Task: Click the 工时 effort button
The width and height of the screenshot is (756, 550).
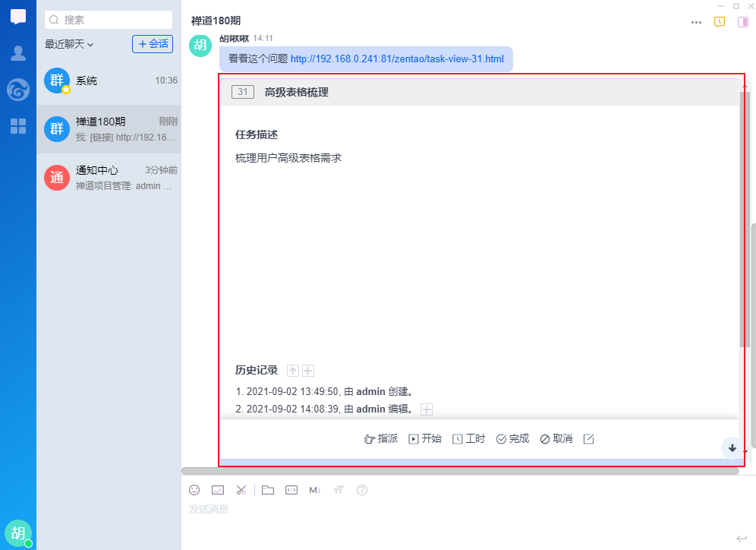Action: (x=468, y=438)
